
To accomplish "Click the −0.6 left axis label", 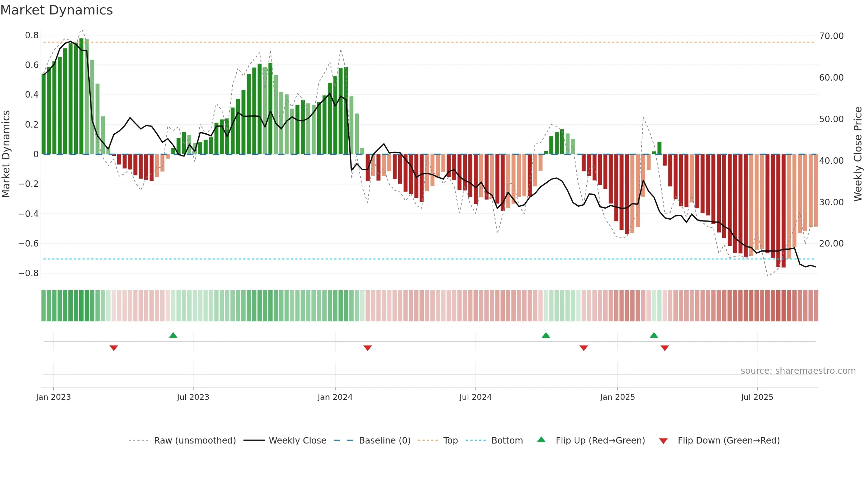I will coord(29,243).
